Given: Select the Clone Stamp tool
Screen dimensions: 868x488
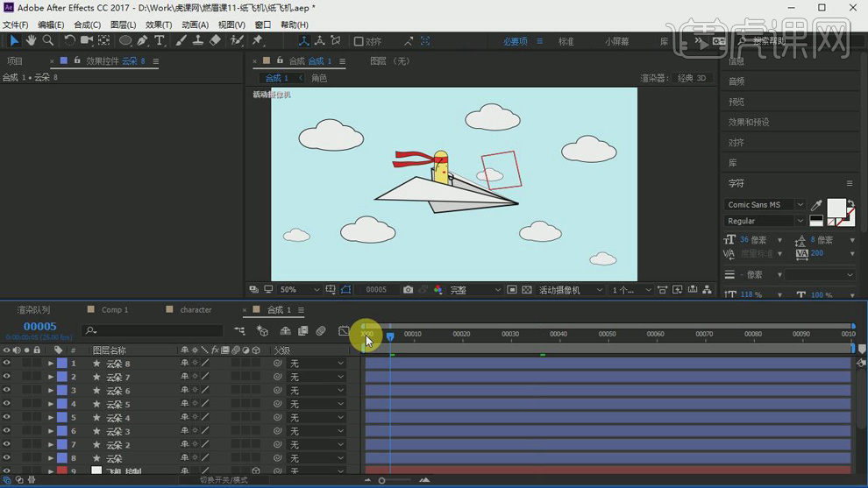Looking at the screenshot, I should click(197, 40).
